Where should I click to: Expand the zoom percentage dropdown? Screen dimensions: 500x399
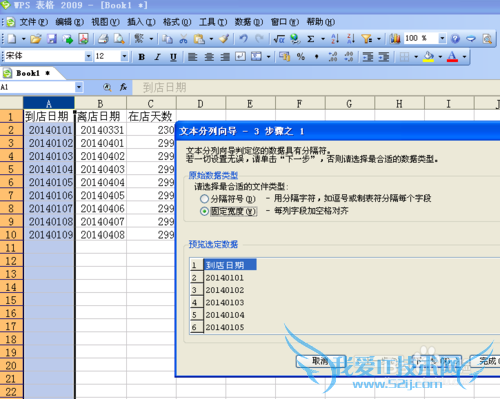tap(442, 39)
